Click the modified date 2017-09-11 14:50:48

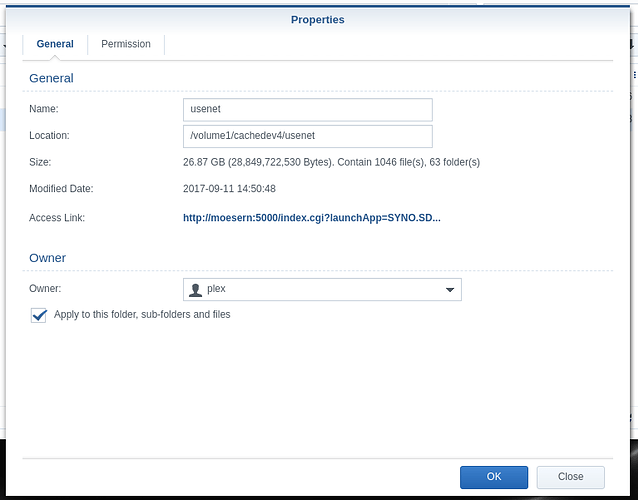(229, 189)
